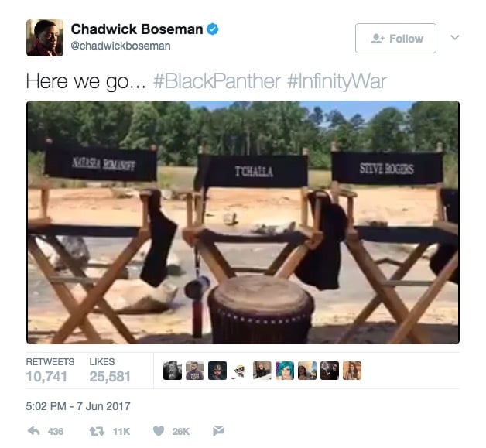Viewport: 486px width, 448px height.
Task: Follow Chadwick Boseman
Action: [x=395, y=39]
